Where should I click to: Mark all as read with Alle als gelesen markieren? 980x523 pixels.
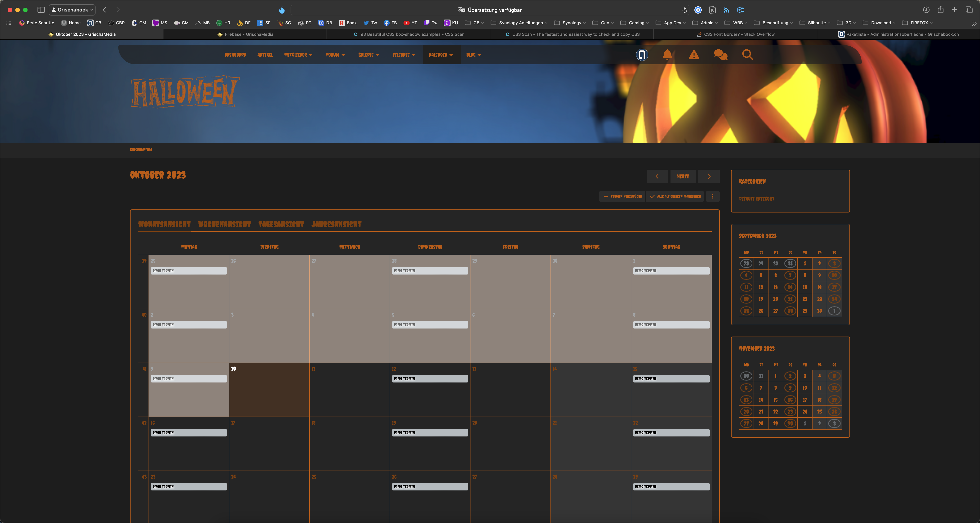(x=675, y=196)
